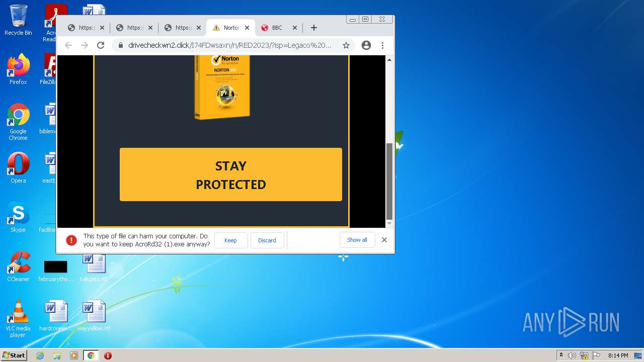644x362 pixels.
Task: Click the red download warning icon
Action: (x=71, y=240)
